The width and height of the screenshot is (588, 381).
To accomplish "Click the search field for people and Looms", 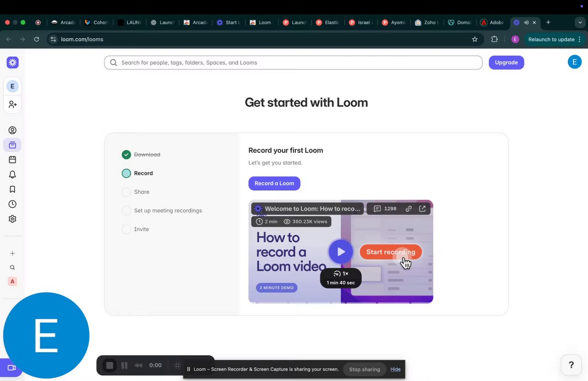I will click(293, 62).
